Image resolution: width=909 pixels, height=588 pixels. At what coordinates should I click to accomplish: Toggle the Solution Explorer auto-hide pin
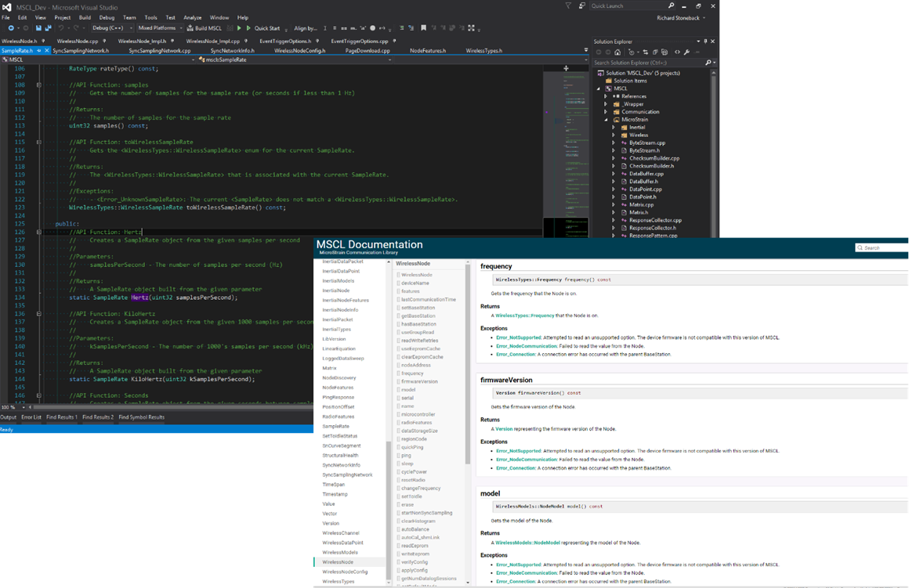click(x=705, y=41)
